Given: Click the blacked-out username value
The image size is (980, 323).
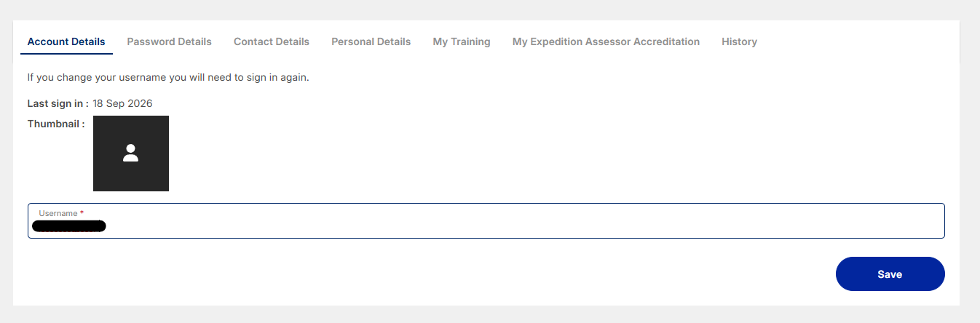Looking at the screenshot, I should (x=69, y=226).
